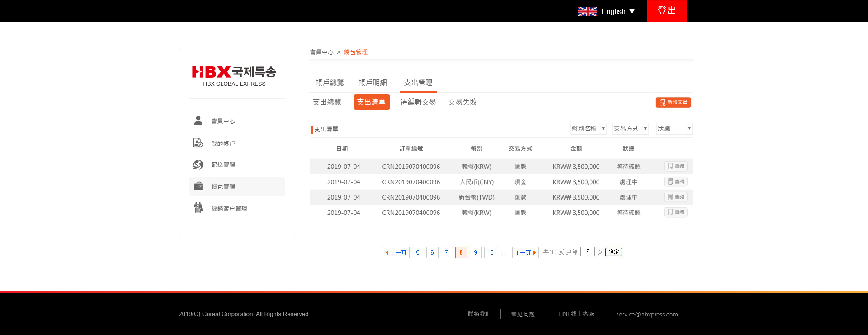This screenshot has height=335, width=868.
Task: Go to the next page via 下一页
Action: tap(525, 252)
